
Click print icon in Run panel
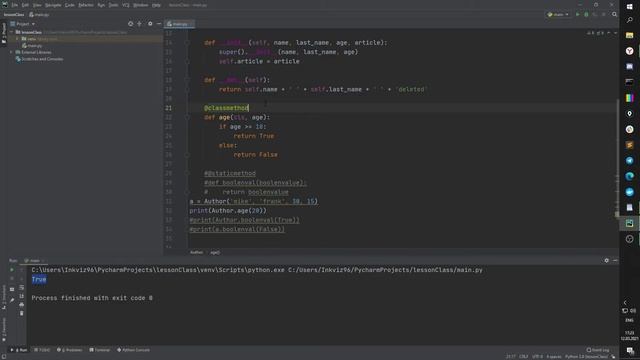(22, 304)
